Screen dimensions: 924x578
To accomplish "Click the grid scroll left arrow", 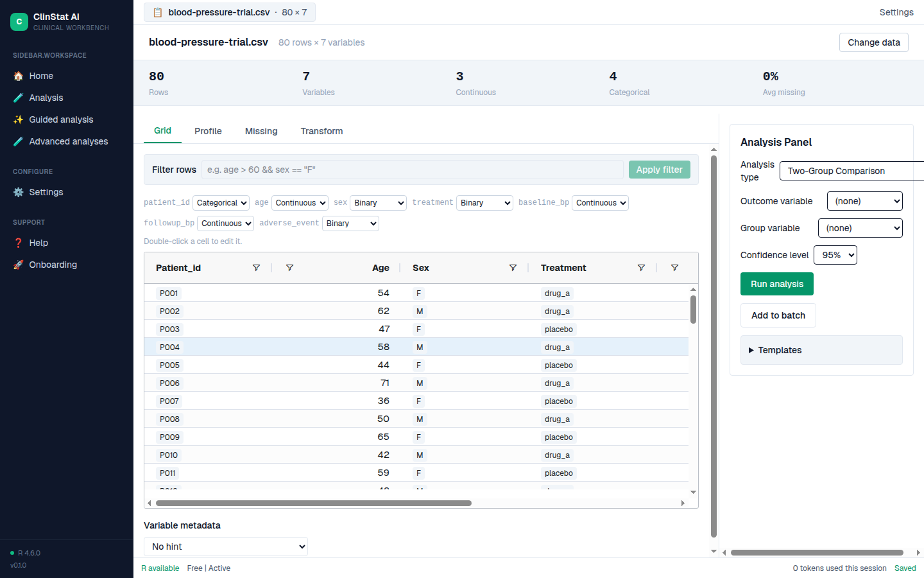I will tap(150, 504).
